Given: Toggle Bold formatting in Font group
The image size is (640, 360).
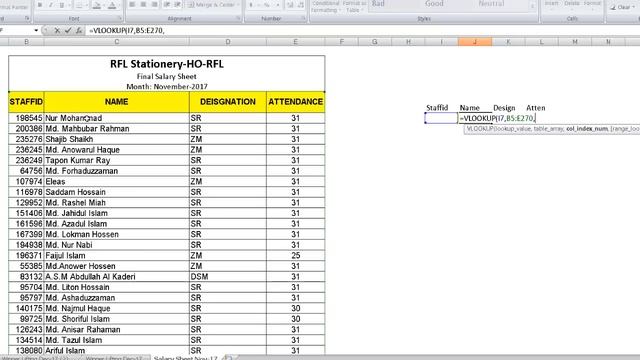Looking at the screenshot, I should (x=40, y=5).
